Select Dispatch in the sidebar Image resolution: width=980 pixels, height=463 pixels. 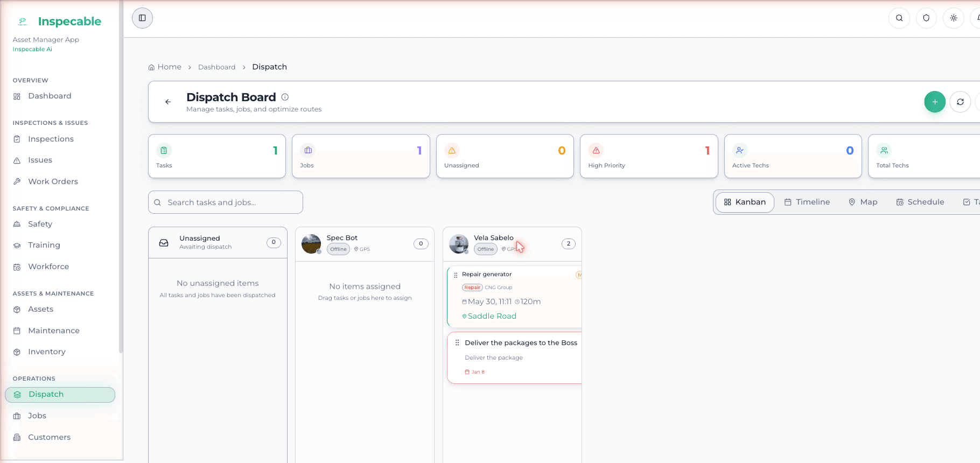coord(60,395)
